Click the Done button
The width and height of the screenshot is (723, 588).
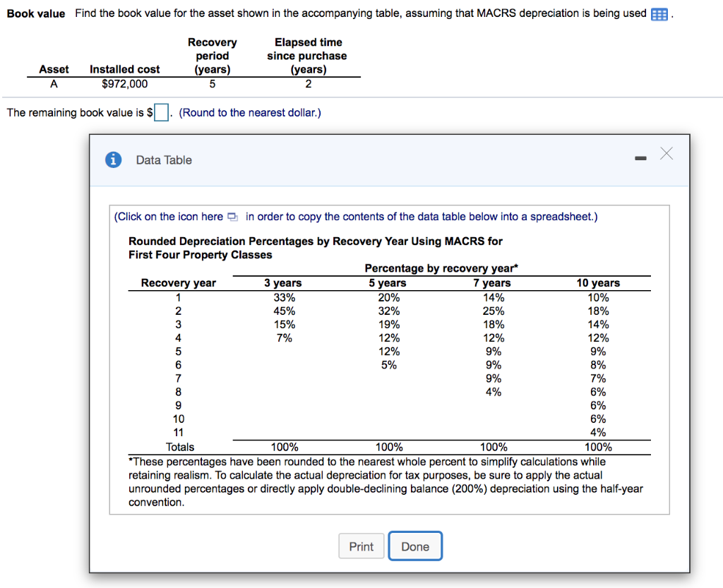point(415,546)
